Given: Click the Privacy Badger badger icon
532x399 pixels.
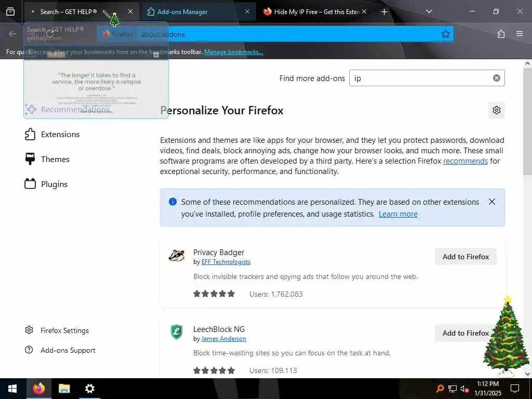Looking at the screenshot, I should [x=177, y=255].
